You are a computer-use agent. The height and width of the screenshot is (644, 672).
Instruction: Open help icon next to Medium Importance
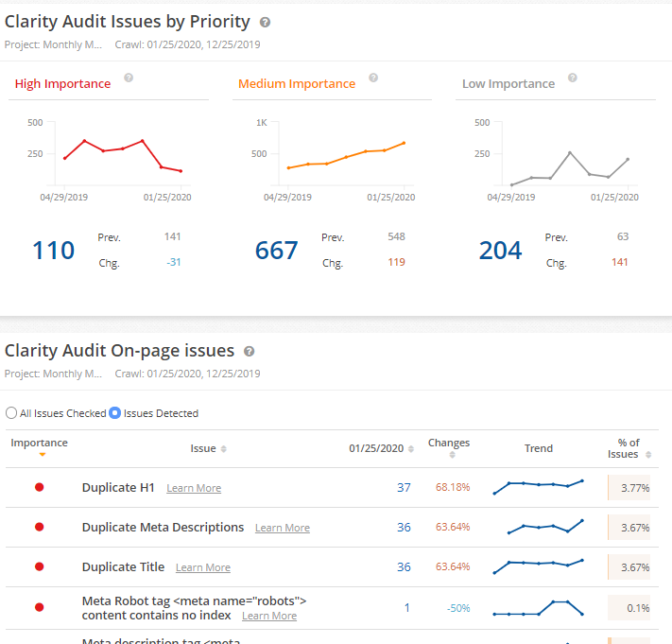(x=373, y=78)
